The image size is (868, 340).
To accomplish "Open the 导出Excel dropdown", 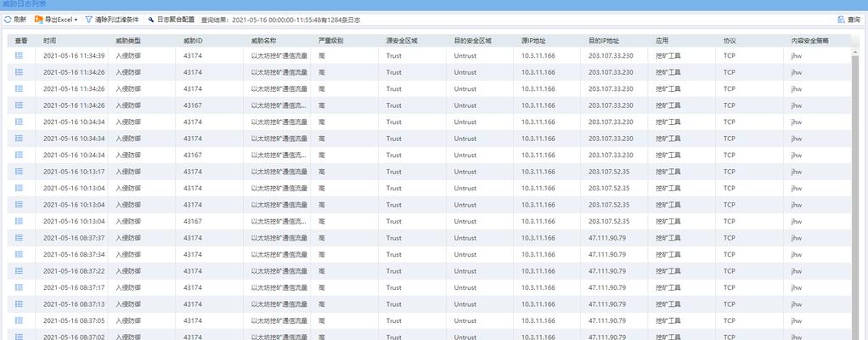I will [56, 20].
